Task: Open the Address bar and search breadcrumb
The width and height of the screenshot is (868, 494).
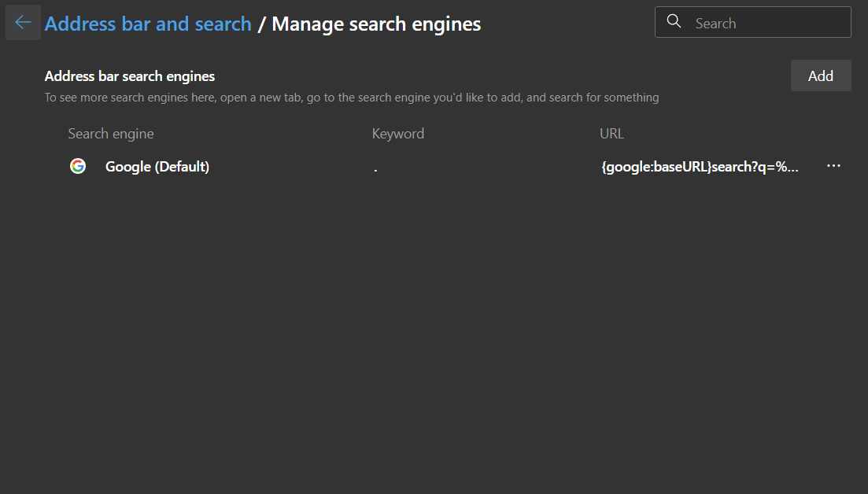Action: 148,24
